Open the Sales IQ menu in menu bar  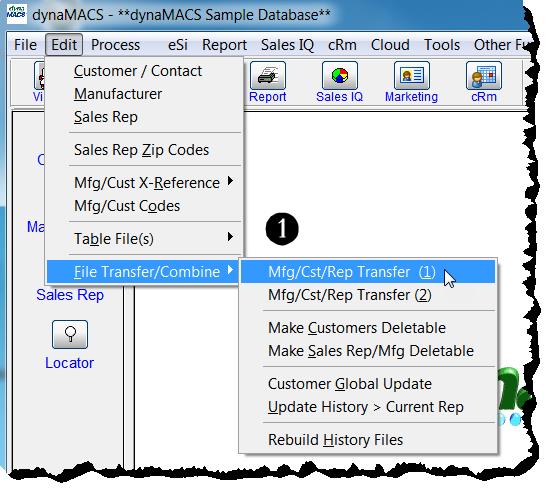pos(287,45)
